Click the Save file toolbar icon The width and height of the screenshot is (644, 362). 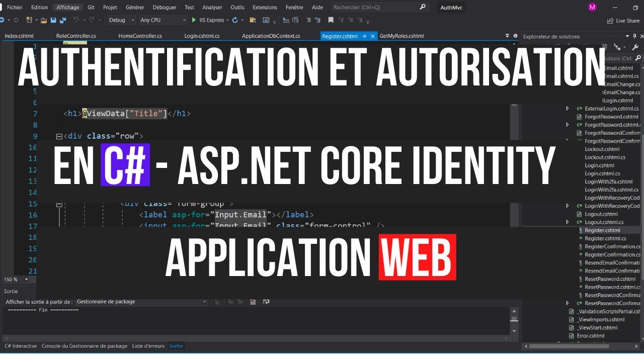pos(53,20)
